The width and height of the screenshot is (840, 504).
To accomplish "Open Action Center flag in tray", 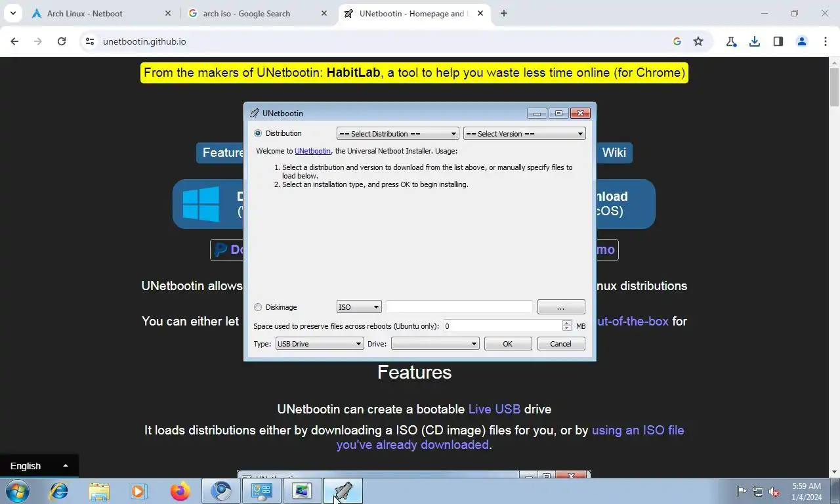I will (742, 492).
